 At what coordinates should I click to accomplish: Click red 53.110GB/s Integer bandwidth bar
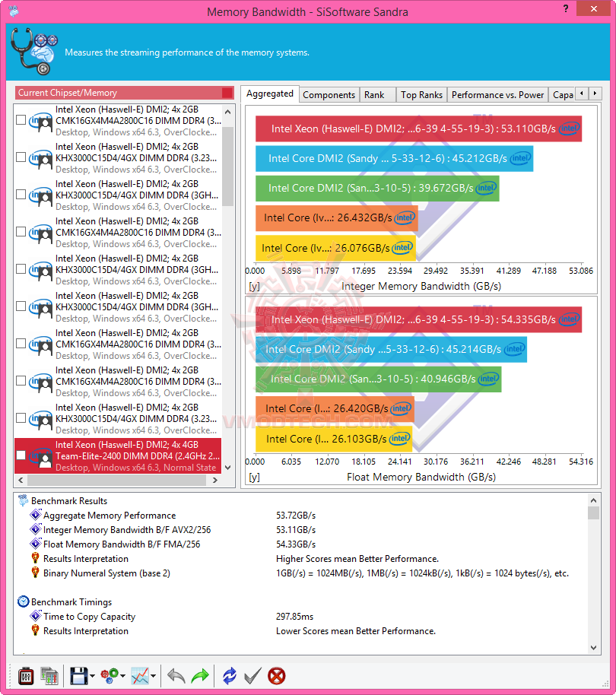(418, 129)
